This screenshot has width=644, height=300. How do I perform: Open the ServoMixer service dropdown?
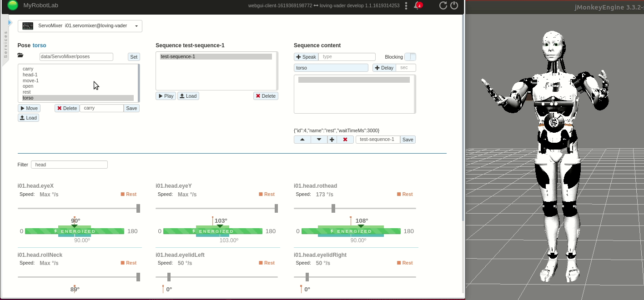pos(80,26)
